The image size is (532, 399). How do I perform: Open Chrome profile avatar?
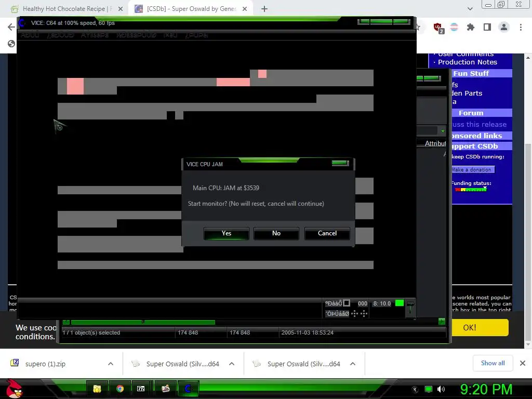(x=504, y=27)
